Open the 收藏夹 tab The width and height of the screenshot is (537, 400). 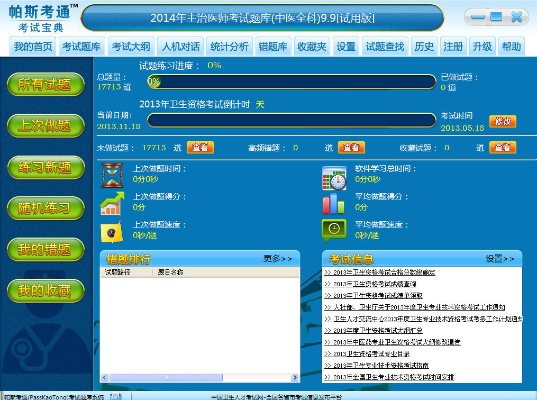(x=312, y=46)
